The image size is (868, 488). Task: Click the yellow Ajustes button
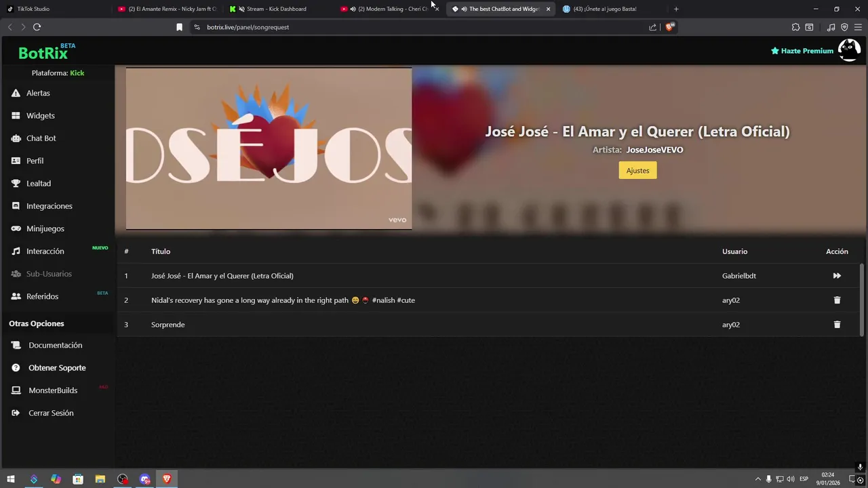pyautogui.click(x=637, y=171)
